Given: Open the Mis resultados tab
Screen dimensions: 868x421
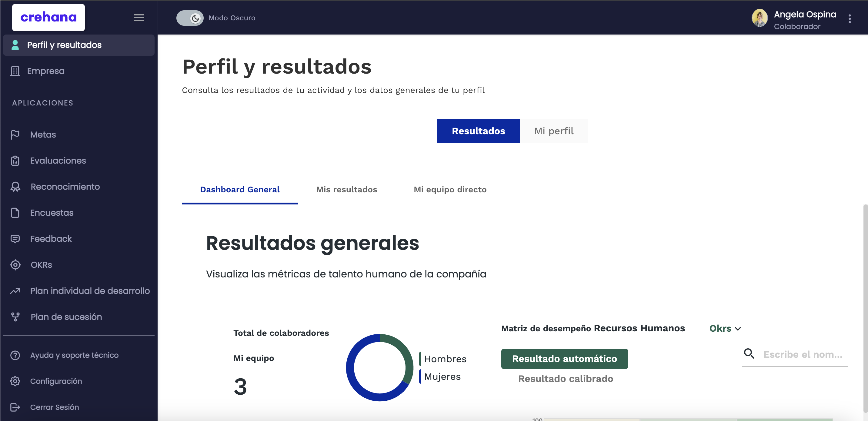Looking at the screenshot, I should pos(346,189).
